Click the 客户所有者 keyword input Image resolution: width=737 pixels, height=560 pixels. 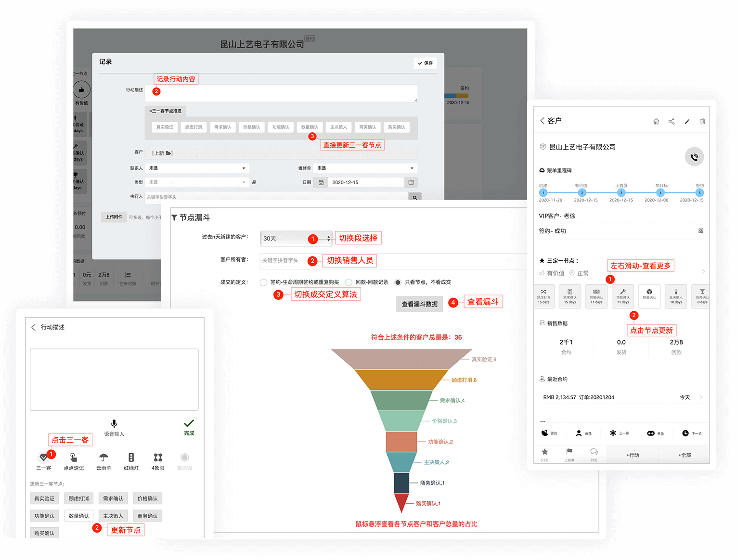click(x=393, y=260)
